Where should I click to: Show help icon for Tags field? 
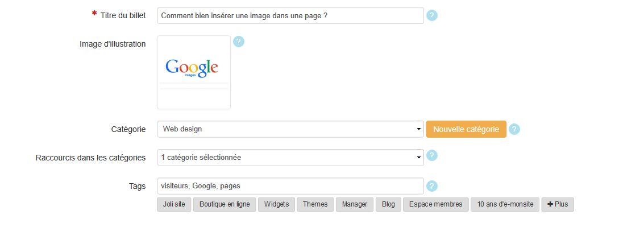click(431, 186)
